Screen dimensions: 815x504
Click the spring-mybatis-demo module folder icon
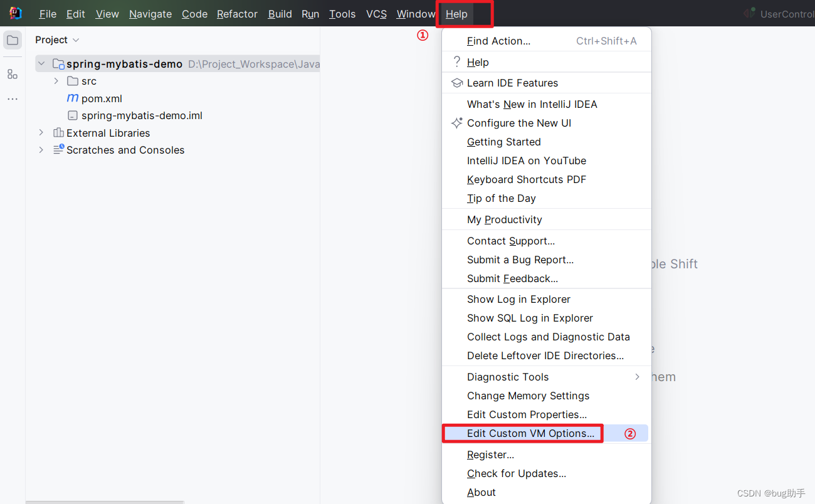tap(58, 64)
